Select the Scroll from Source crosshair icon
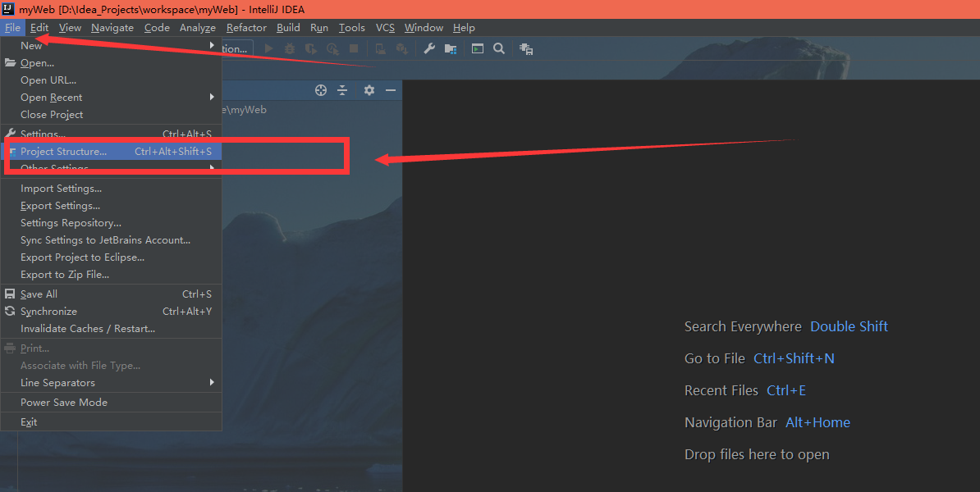Screen dimensions: 980x492 [x=320, y=90]
